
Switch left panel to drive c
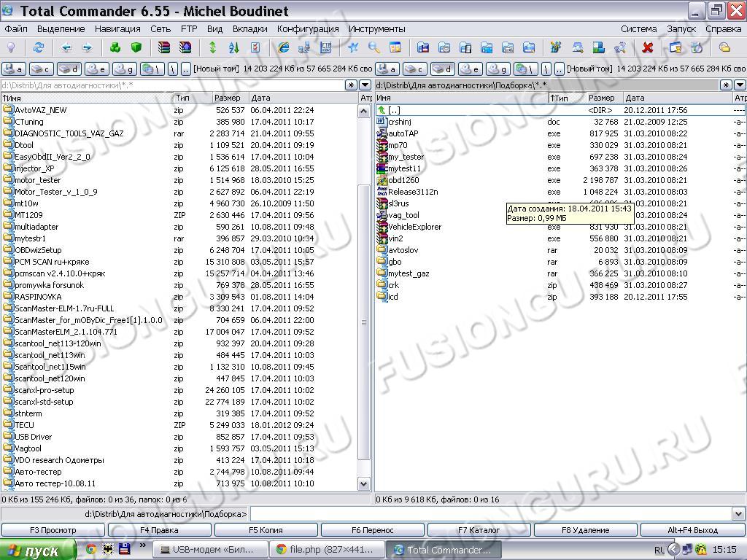(x=41, y=69)
